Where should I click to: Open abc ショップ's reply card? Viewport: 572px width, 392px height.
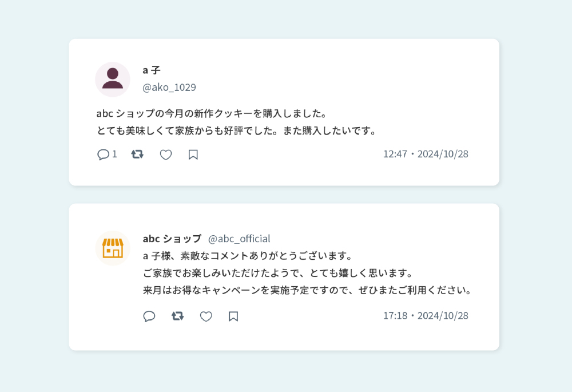(284, 276)
